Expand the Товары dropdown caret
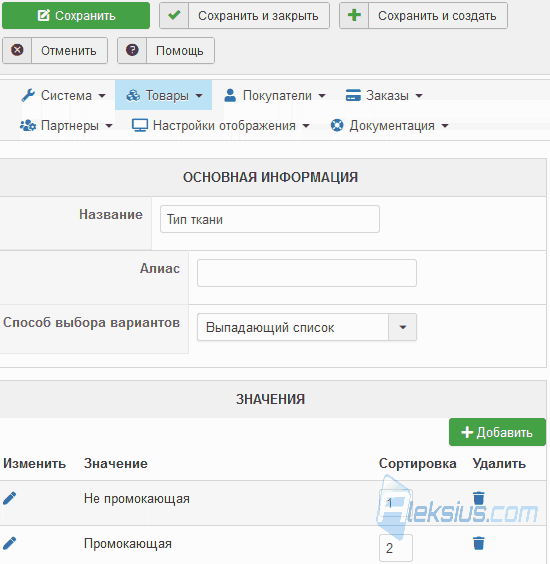550x564 pixels. click(x=199, y=96)
